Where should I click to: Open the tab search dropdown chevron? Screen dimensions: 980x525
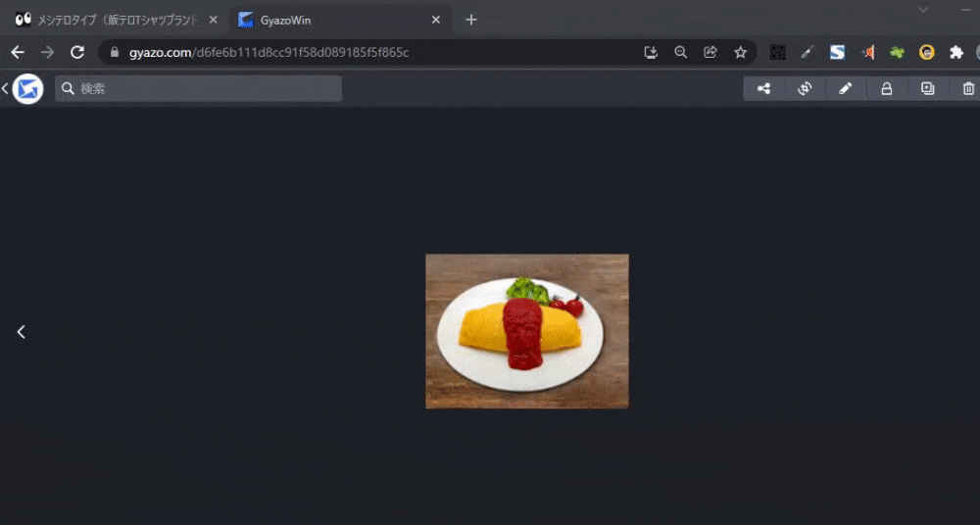coord(922,9)
